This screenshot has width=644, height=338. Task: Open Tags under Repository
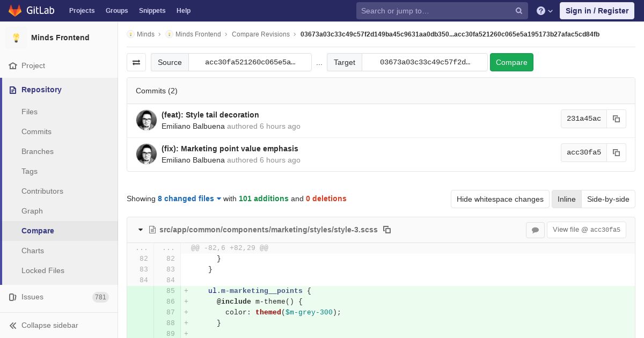point(30,171)
